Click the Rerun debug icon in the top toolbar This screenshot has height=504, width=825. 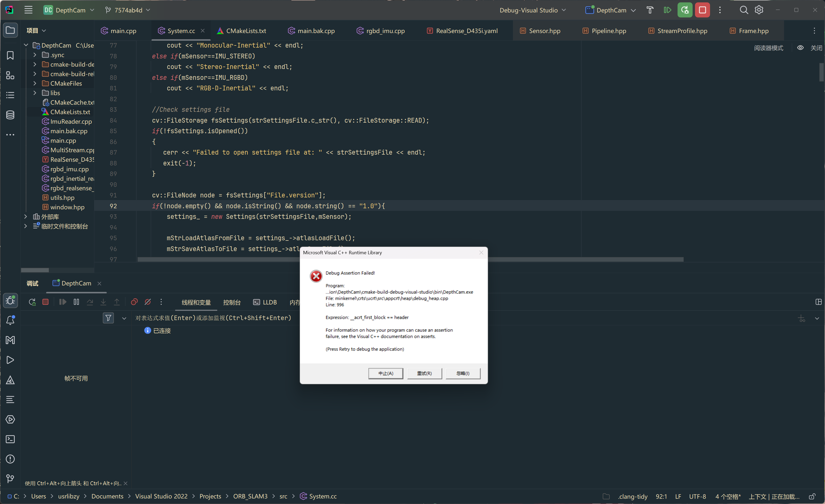point(685,10)
